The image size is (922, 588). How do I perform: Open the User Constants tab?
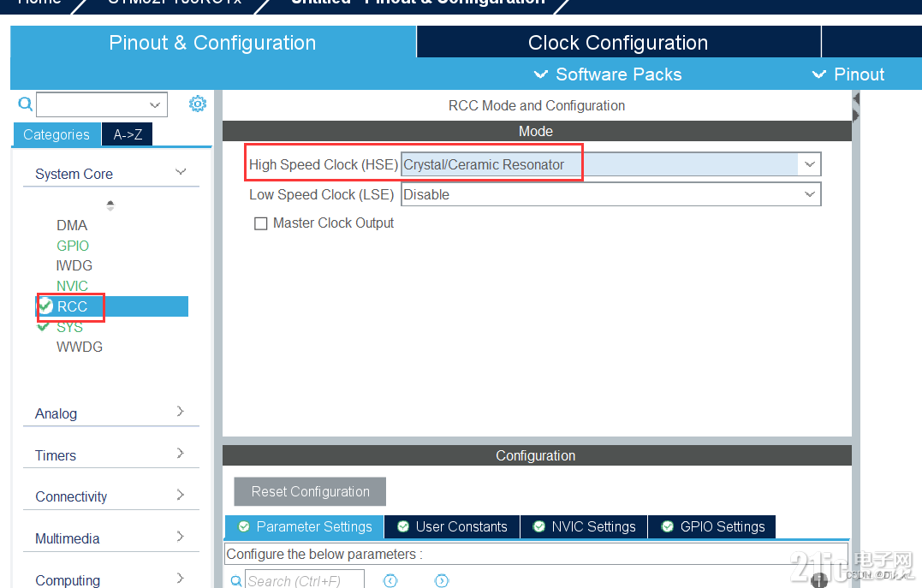click(452, 527)
